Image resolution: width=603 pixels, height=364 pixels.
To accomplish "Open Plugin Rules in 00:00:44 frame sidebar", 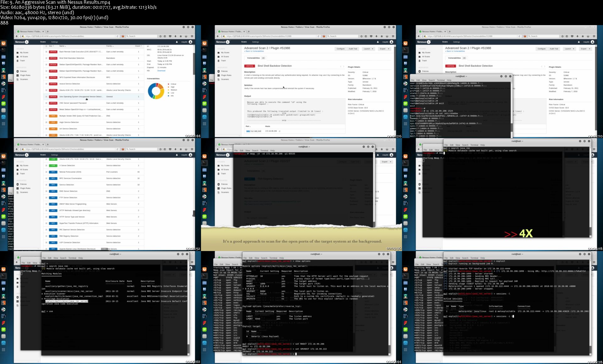I will click(x=25, y=75).
